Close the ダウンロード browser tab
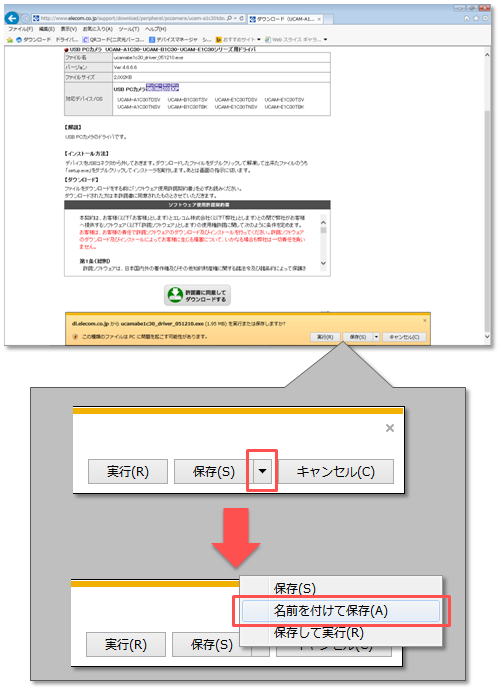The image size is (501, 691). pos(319,19)
